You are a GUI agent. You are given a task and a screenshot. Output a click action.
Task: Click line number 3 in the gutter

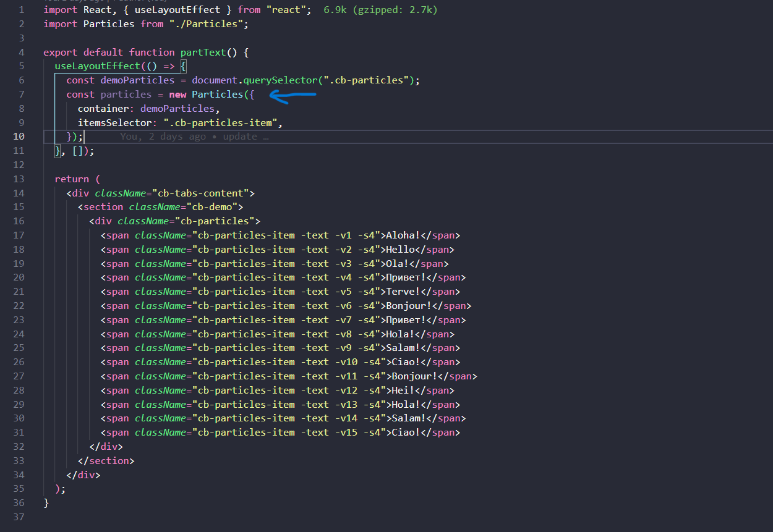[22, 38]
